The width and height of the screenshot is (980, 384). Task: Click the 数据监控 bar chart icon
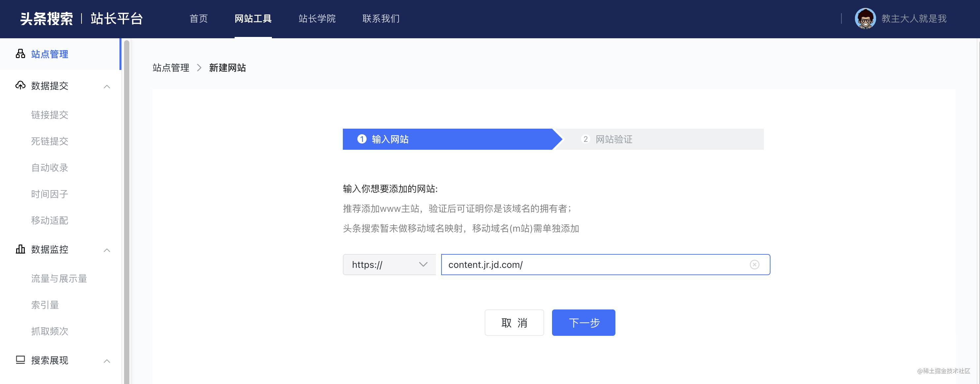(x=20, y=249)
